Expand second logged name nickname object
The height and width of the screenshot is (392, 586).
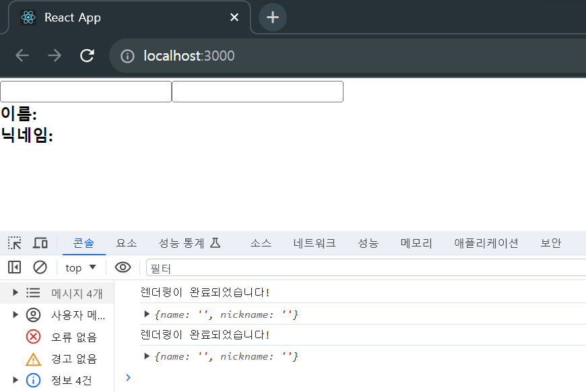pos(147,356)
